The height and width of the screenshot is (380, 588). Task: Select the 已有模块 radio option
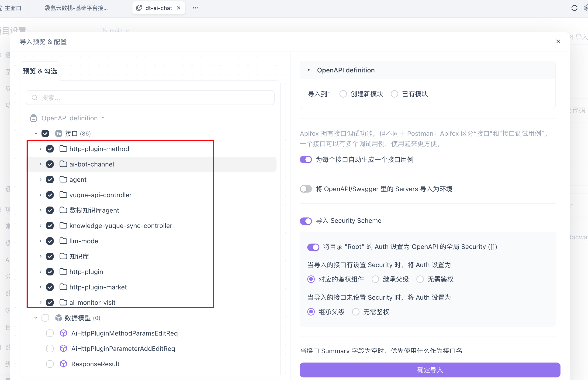[x=394, y=94]
